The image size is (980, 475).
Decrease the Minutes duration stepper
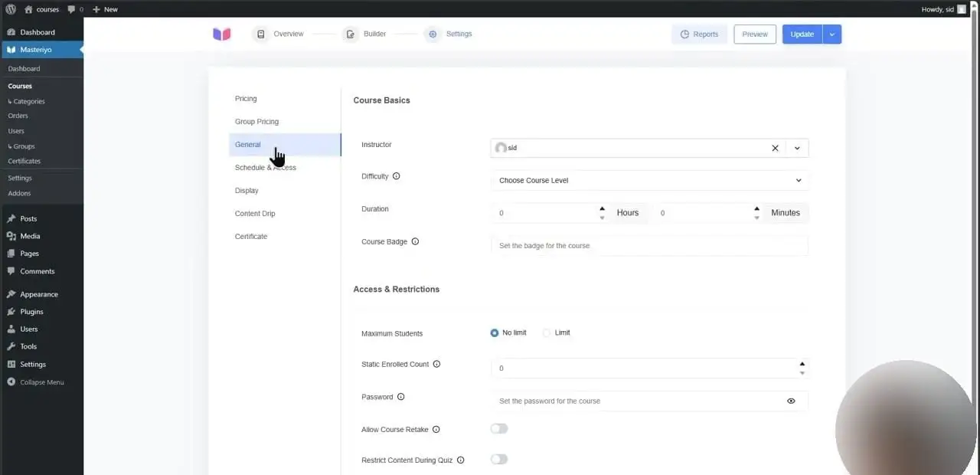click(756, 218)
